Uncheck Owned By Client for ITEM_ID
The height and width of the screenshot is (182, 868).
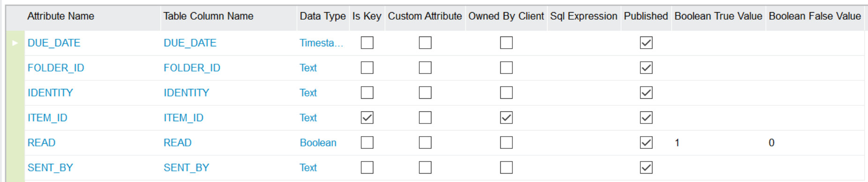(x=506, y=118)
